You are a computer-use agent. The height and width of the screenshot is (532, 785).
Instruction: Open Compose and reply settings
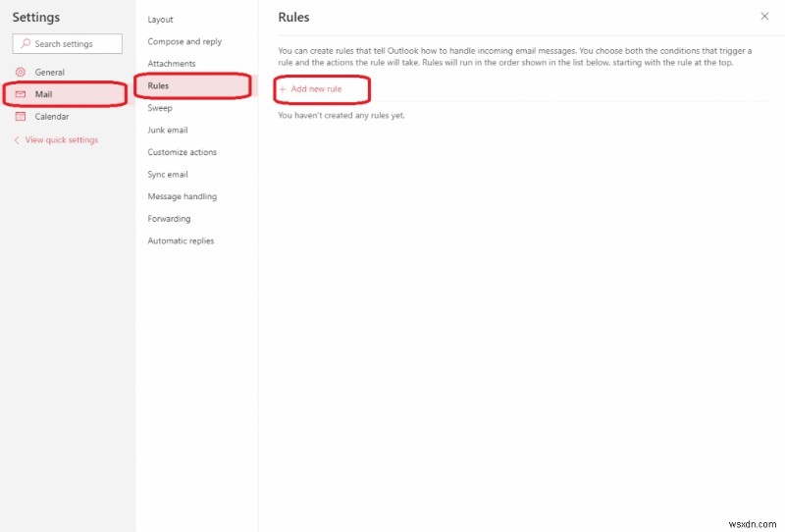click(x=184, y=41)
